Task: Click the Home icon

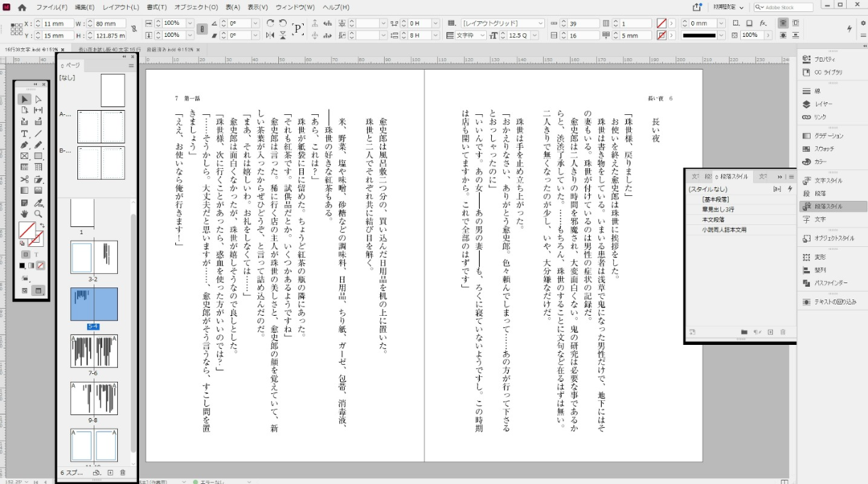Action: [x=22, y=7]
